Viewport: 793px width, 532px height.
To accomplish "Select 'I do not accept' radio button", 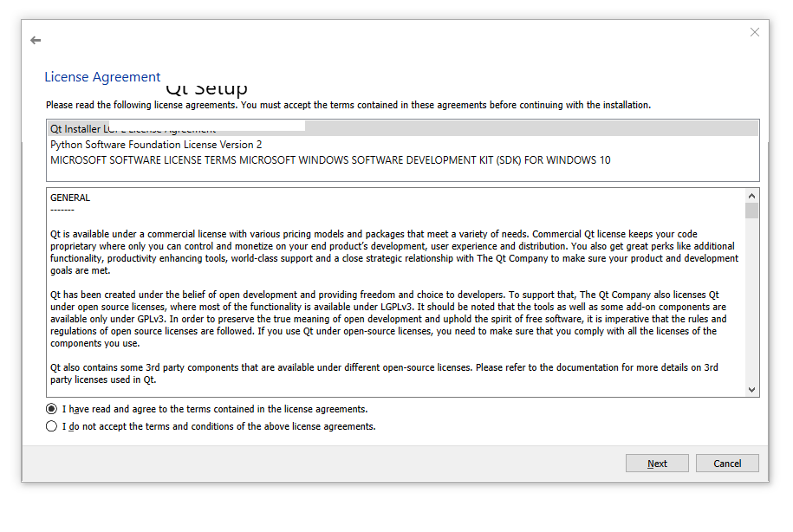I will pyautogui.click(x=52, y=426).
